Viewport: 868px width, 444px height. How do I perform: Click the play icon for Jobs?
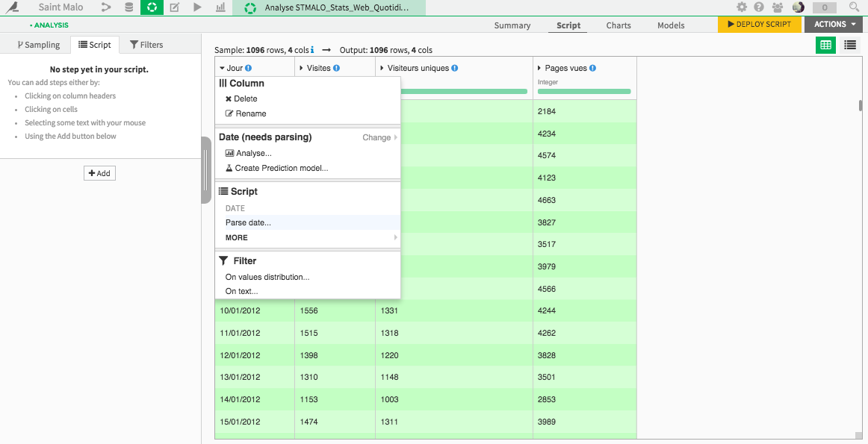197,7
